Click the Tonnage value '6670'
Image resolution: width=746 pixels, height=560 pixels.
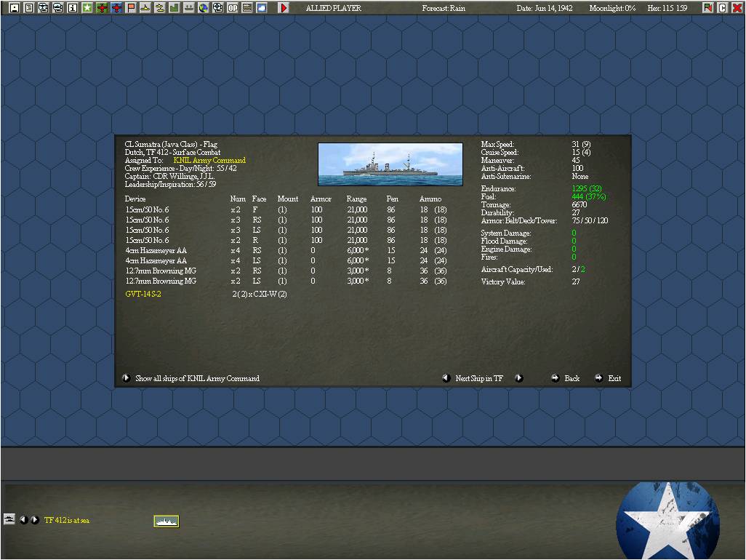coord(579,204)
